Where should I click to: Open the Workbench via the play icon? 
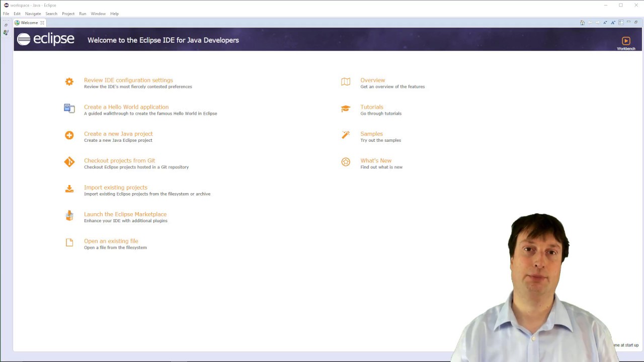[626, 41]
